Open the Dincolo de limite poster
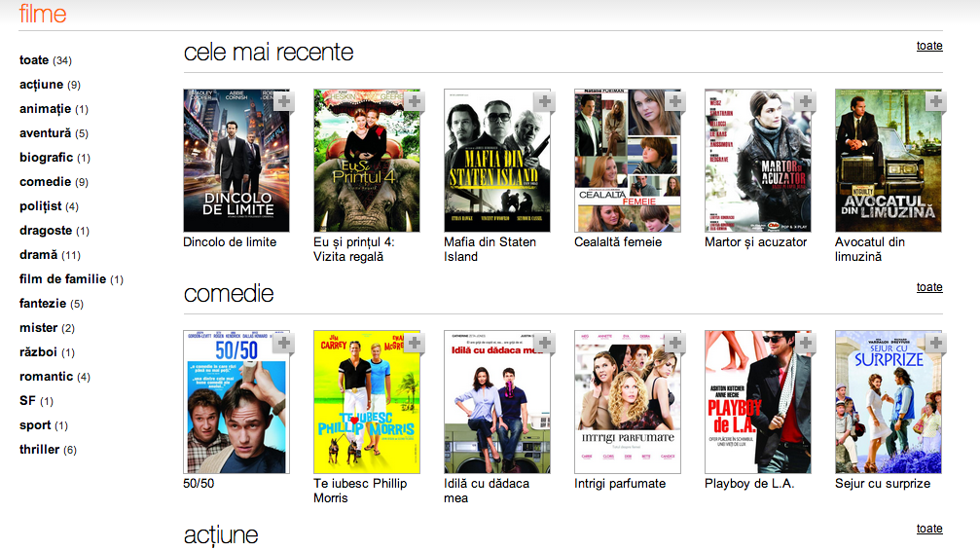 click(x=236, y=161)
